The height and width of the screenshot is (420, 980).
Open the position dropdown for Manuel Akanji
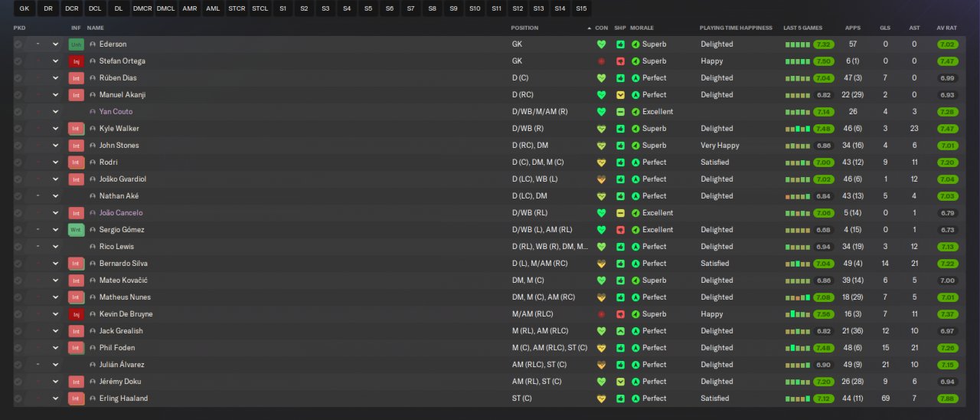point(55,95)
